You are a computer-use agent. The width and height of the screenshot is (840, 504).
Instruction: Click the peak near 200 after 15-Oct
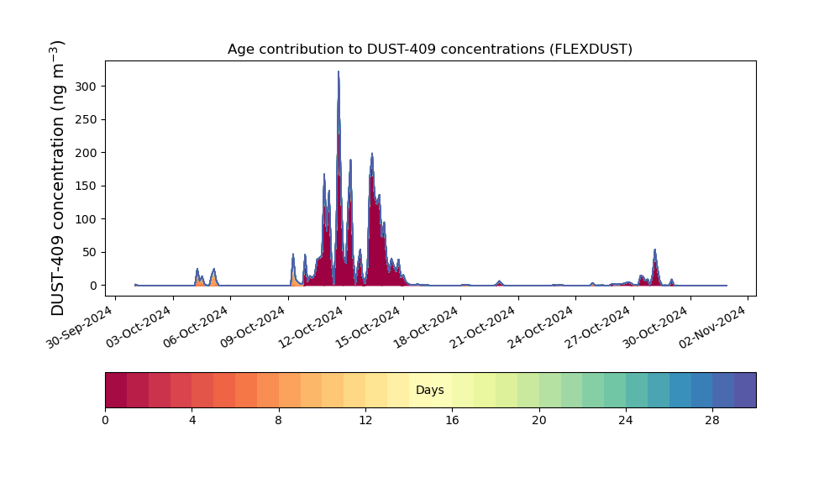click(x=372, y=156)
